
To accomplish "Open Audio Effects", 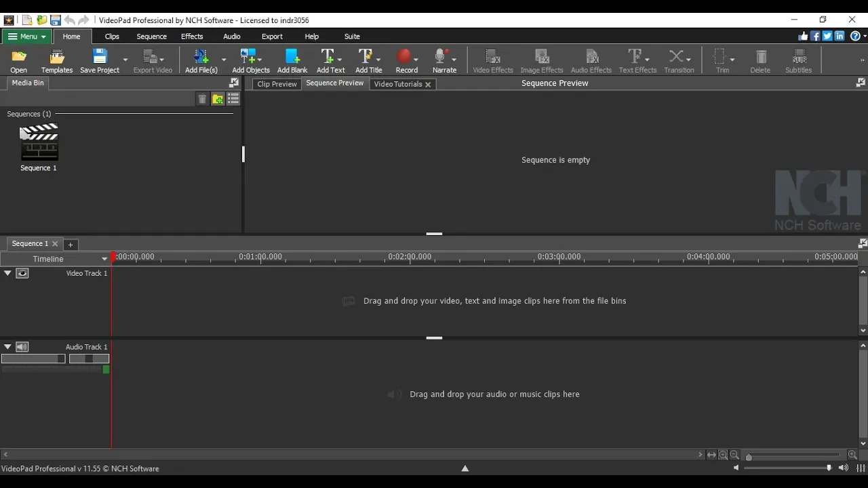I will (591, 61).
